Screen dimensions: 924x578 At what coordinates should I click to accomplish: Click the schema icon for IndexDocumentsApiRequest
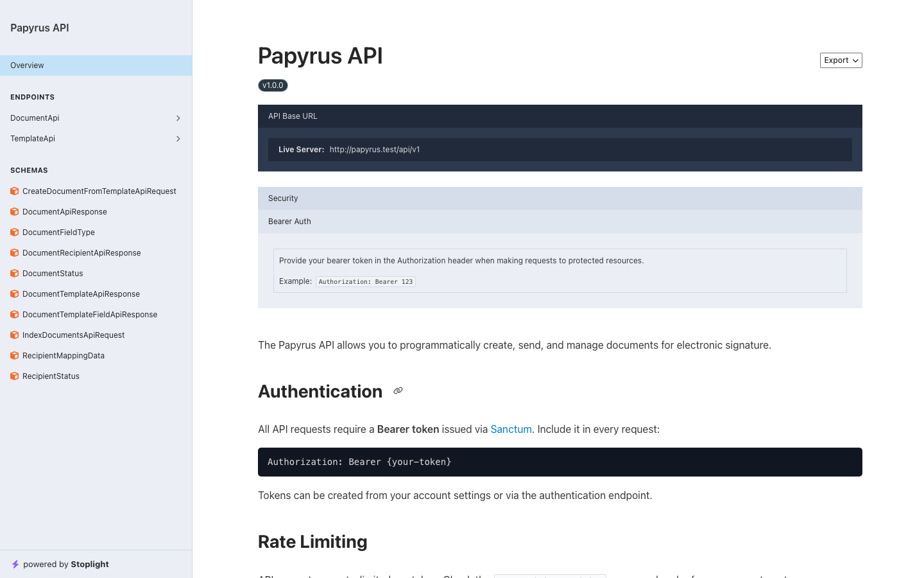click(14, 335)
